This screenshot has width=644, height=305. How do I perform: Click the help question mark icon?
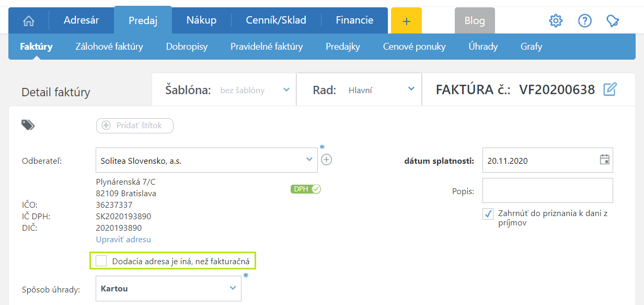click(584, 21)
